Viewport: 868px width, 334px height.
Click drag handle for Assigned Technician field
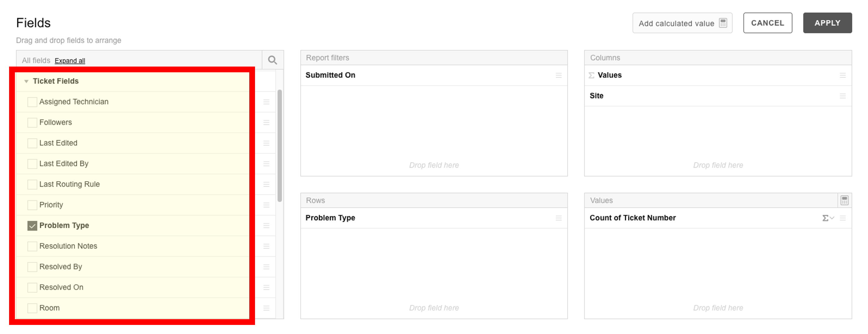pos(266,102)
